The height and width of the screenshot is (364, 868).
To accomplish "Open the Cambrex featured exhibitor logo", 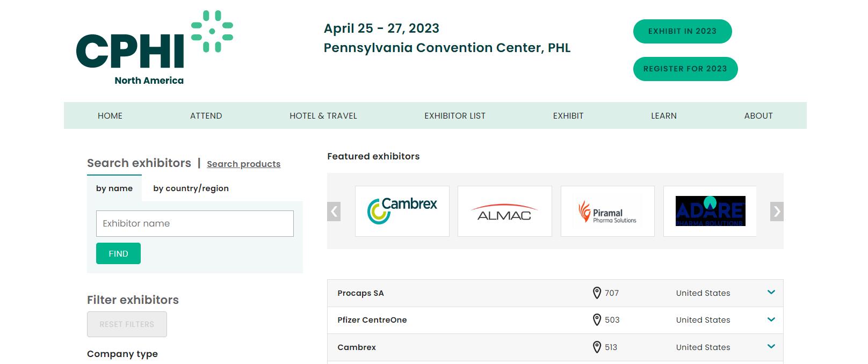I will 402,211.
